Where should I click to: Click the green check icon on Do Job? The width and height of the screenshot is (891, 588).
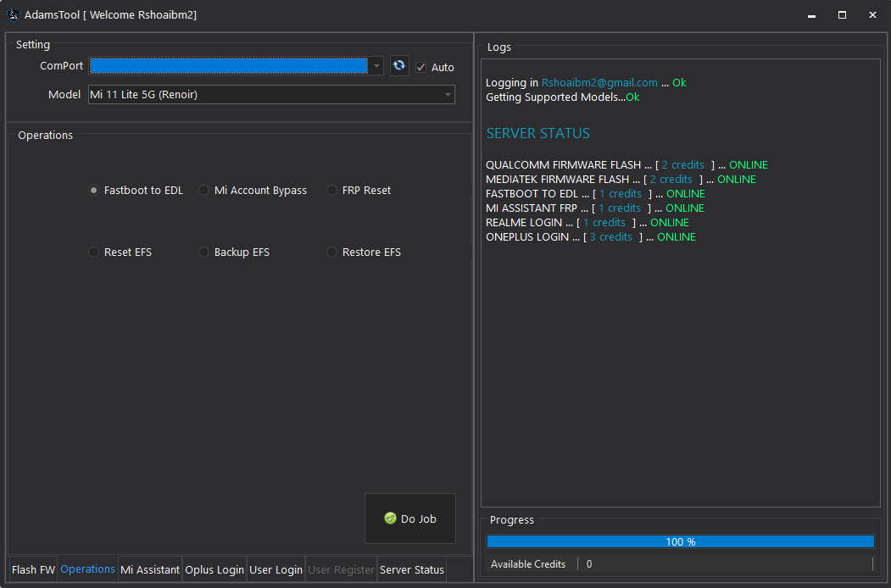click(390, 518)
